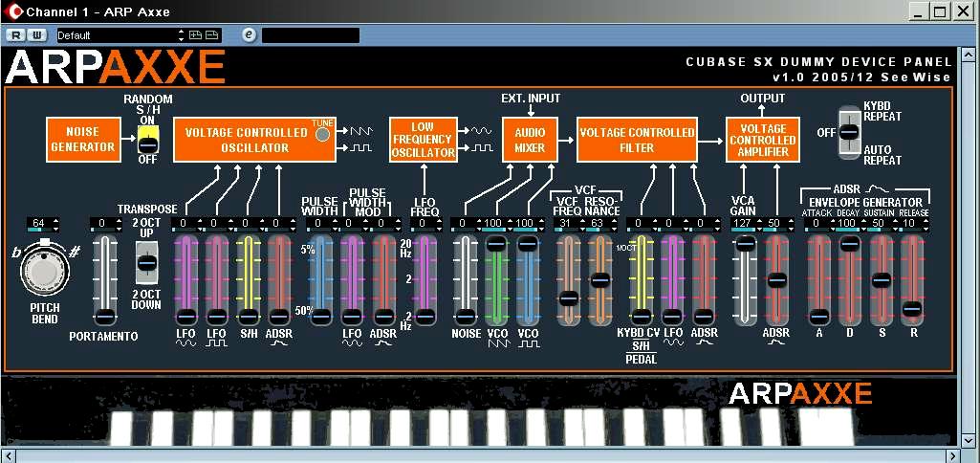Click the Cubase logo in the title bar
Viewport: 980px width, 463px height.
[13, 11]
